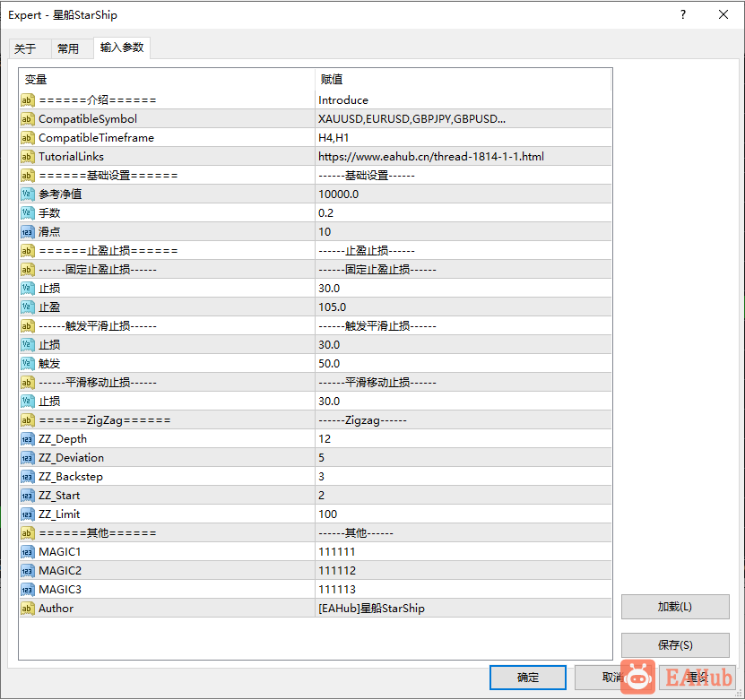Click the CompatibleSymbol variable name

tap(88, 119)
